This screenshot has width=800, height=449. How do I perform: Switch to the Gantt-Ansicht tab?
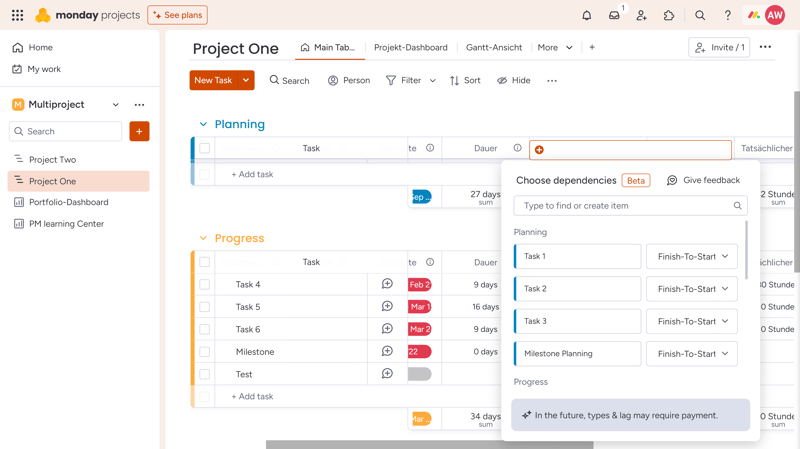pos(494,47)
